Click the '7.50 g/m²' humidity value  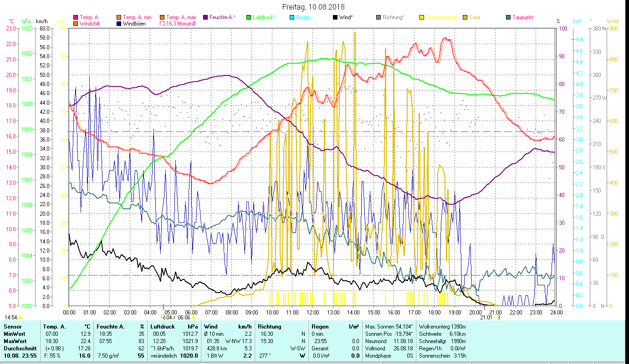click(x=108, y=355)
